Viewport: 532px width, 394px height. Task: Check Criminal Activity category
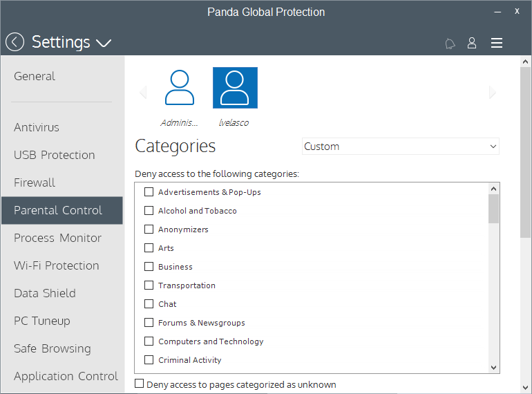[149, 360]
